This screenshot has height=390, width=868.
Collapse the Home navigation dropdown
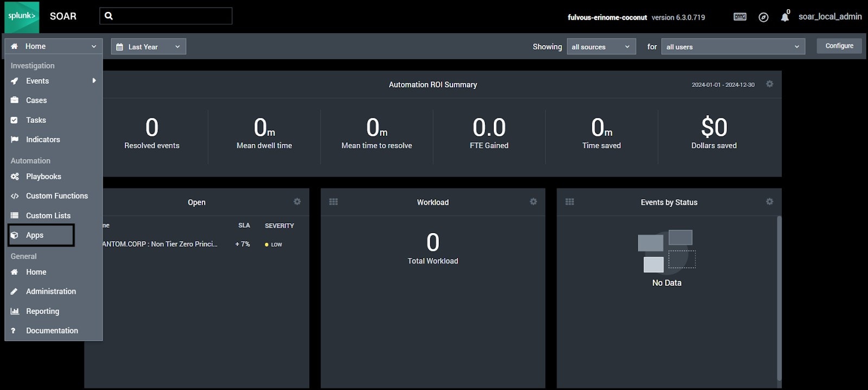point(54,46)
